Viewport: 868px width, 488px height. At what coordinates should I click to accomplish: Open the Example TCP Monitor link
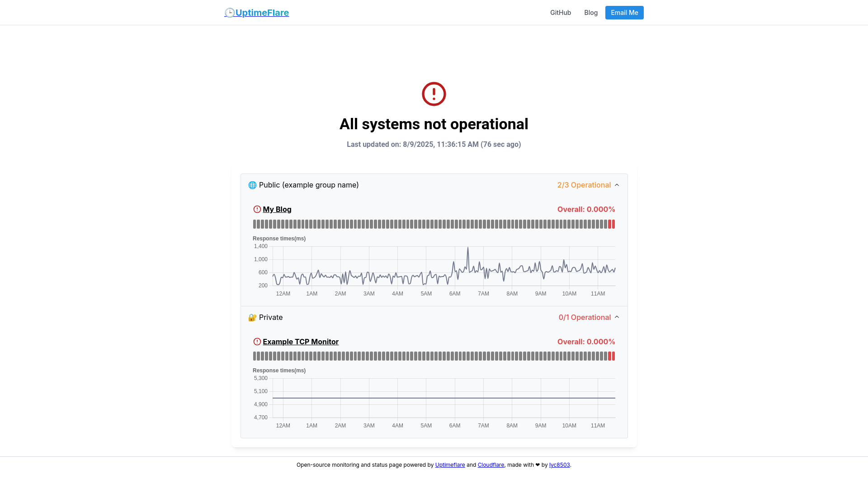point(301,342)
